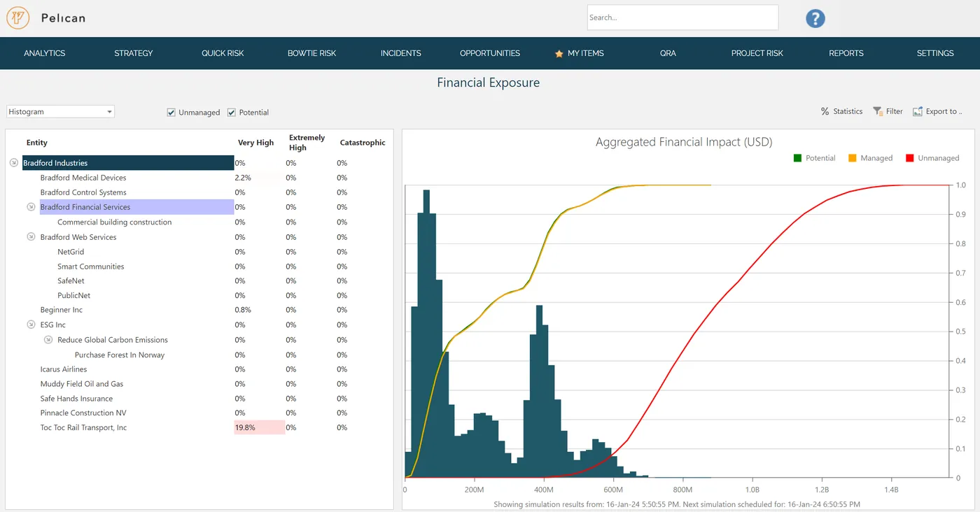Click the percent Statistics icon
Image resolution: width=980 pixels, height=512 pixels.
point(825,111)
